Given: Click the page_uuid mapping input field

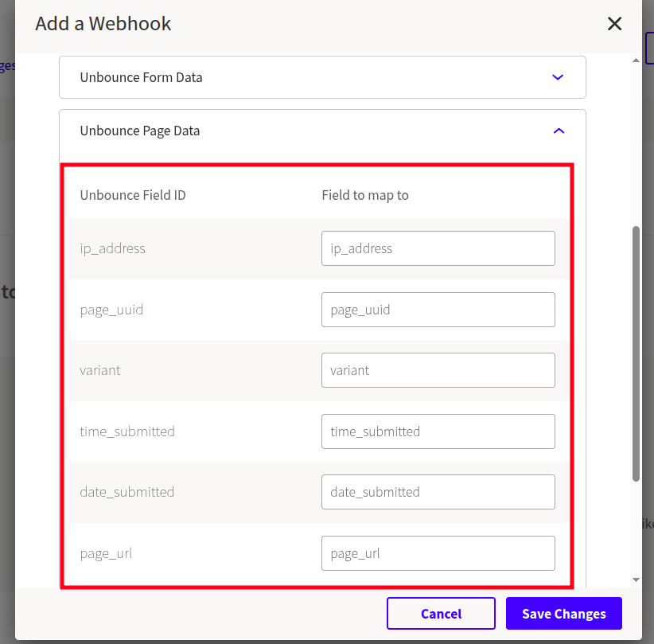Looking at the screenshot, I should click(438, 310).
